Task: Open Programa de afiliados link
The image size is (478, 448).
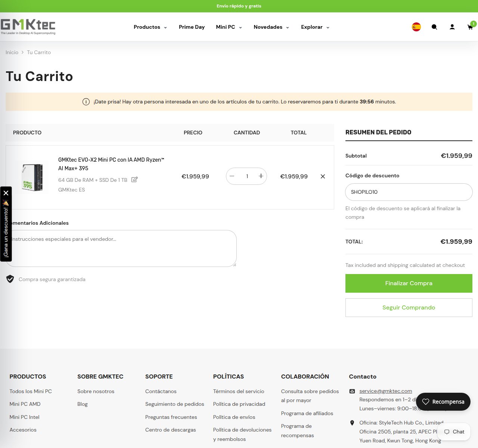Action: click(x=307, y=413)
